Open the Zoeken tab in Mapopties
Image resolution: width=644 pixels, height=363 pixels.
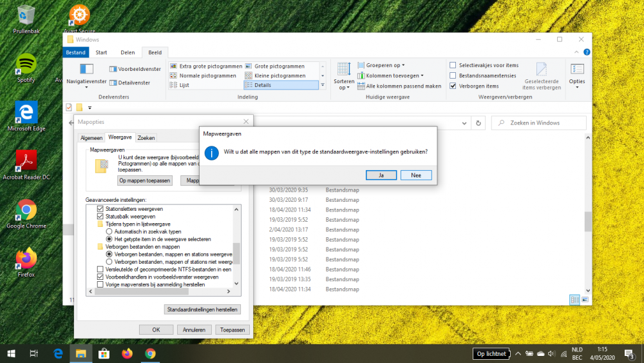point(146,137)
